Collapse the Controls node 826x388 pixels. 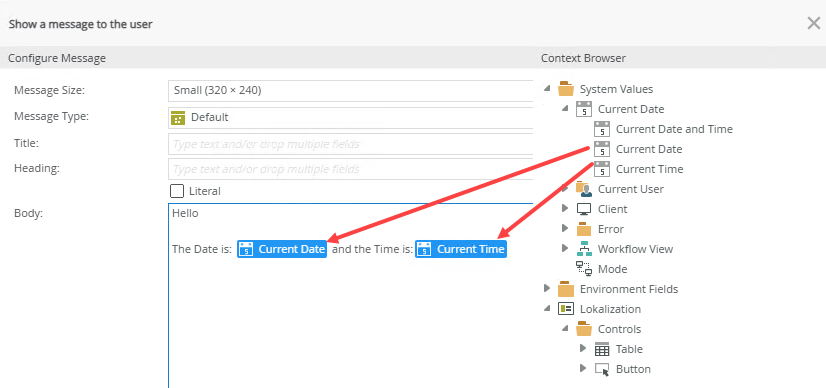click(x=565, y=329)
